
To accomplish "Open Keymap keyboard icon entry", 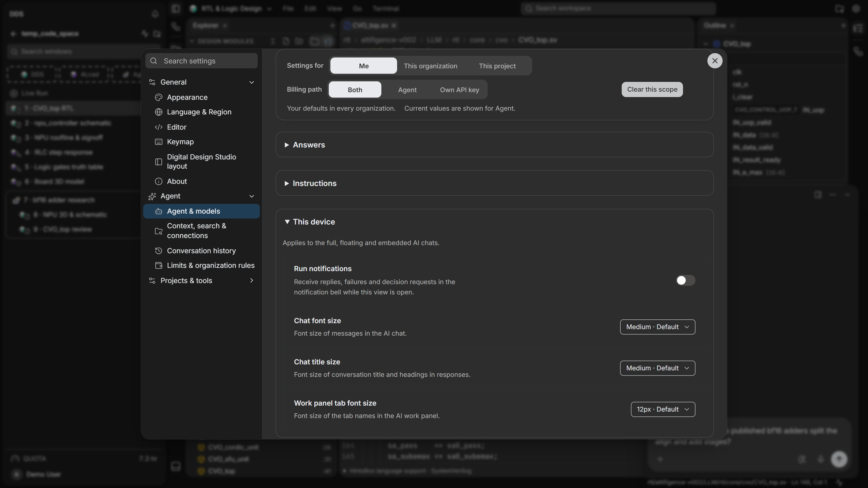I will [158, 142].
